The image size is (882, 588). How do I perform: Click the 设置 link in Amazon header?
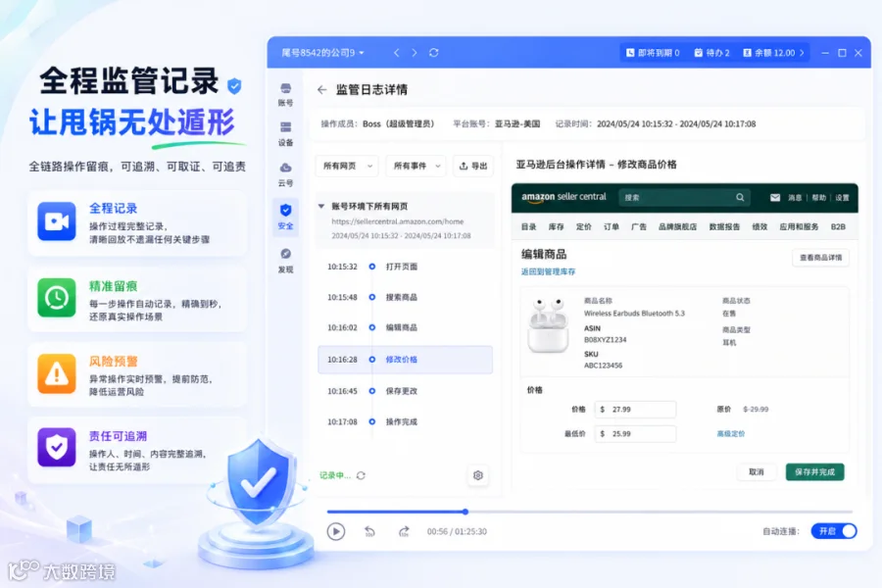click(842, 198)
